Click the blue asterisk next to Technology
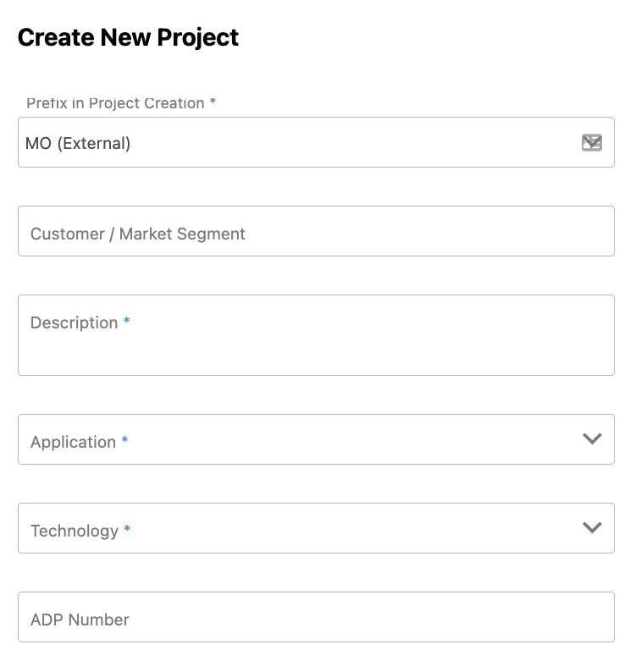 [127, 530]
